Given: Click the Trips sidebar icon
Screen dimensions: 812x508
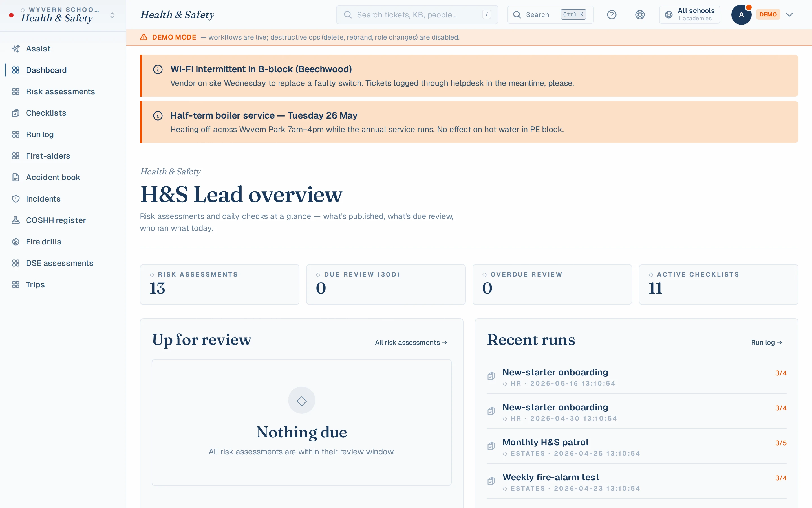Looking at the screenshot, I should tap(16, 284).
